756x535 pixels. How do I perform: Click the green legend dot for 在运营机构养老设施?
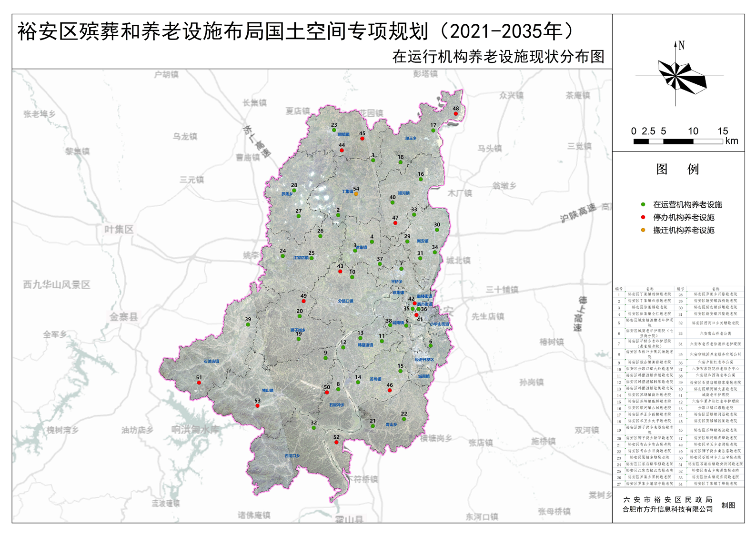643,204
